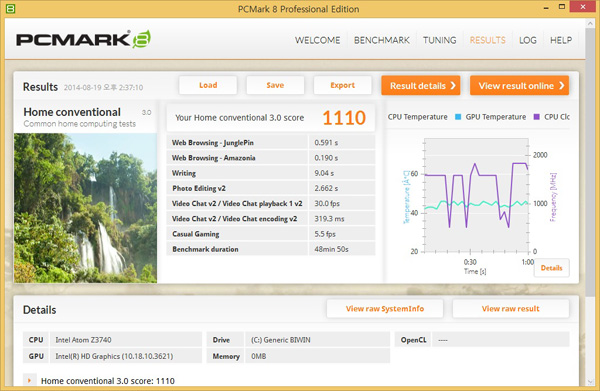Open the Log tab

[x=528, y=40]
